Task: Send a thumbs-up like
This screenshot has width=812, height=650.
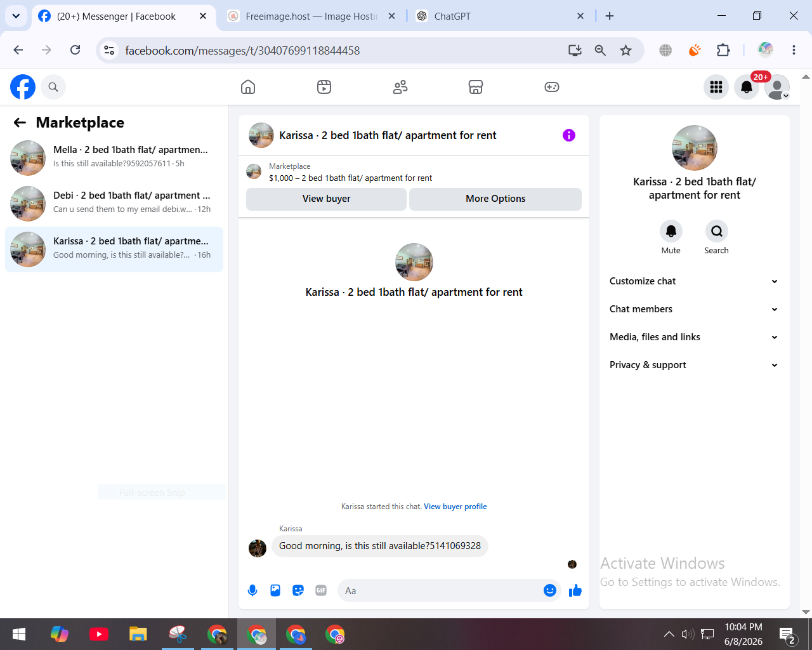Action: pyautogui.click(x=575, y=590)
